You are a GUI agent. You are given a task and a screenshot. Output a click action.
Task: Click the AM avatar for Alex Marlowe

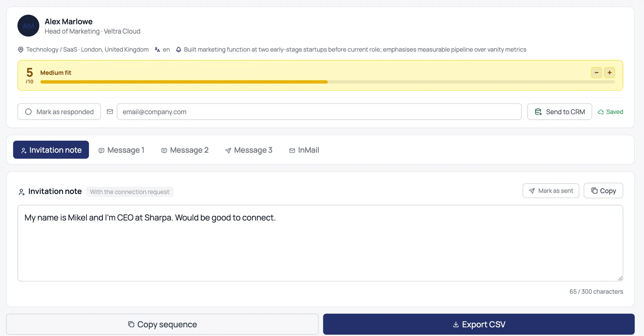28,26
